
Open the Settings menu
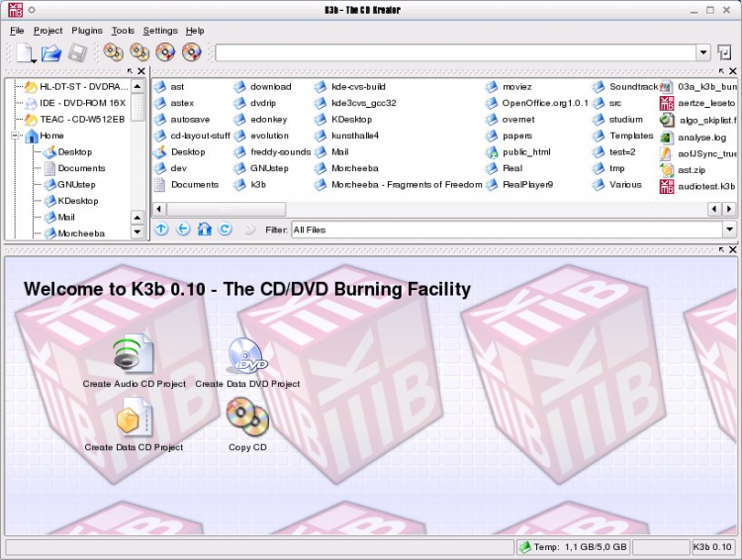(160, 31)
